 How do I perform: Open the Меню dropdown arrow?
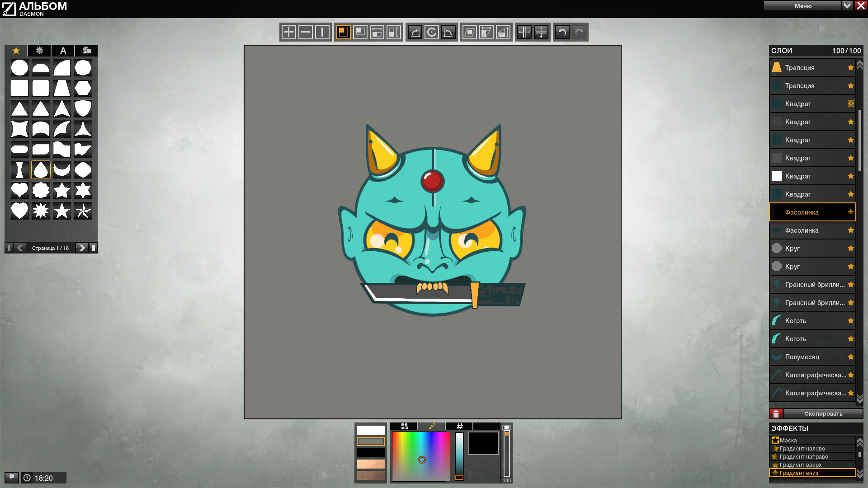click(x=847, y=5)
